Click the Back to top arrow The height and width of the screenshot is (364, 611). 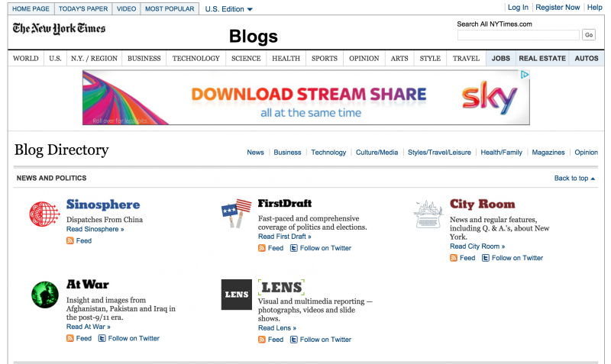point(593,179)
